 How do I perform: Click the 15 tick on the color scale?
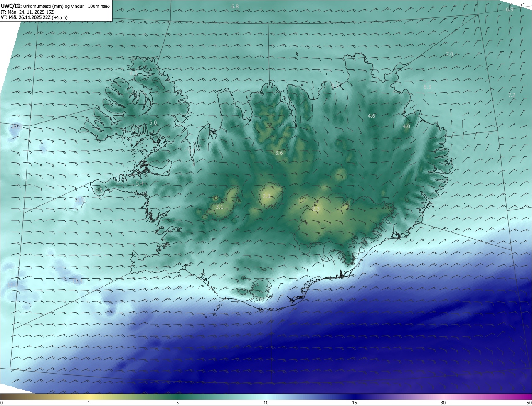[355, 403]
